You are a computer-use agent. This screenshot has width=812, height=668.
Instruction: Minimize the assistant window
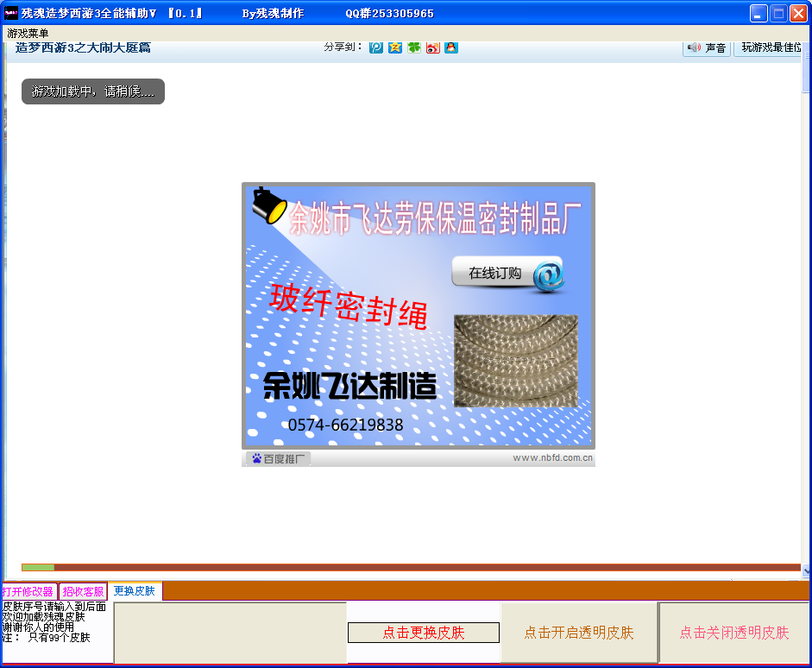pos(758,14)
